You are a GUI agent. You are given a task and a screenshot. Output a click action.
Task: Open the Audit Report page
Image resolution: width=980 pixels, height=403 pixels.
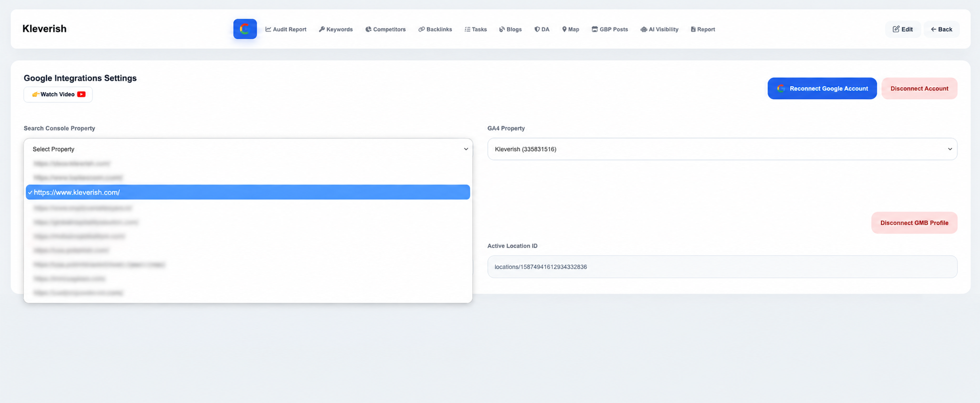pyautogui.click(x=286, y=30)
